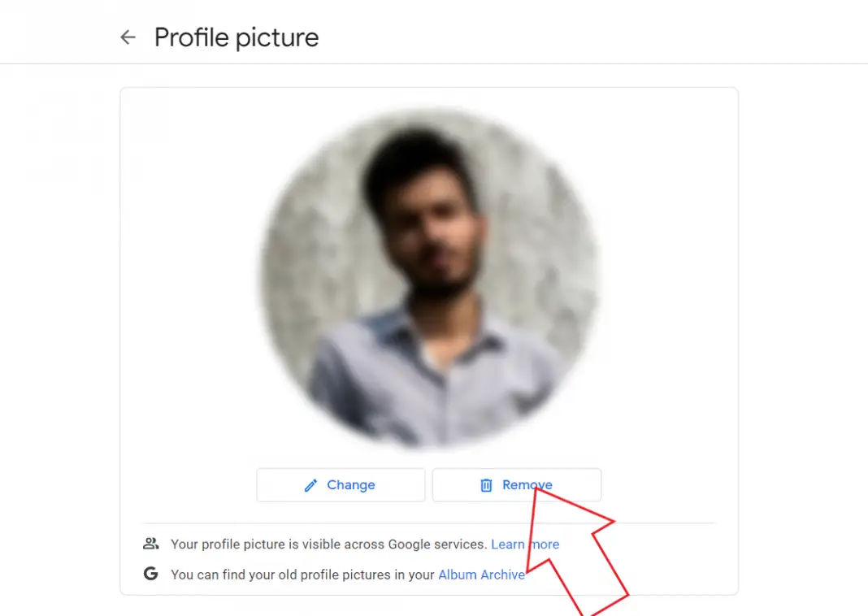The width and height of the screenshot is (868, 616).
Task: Select the Profile picture page heading
Action: pyautogui.click(x=237, y=37)
